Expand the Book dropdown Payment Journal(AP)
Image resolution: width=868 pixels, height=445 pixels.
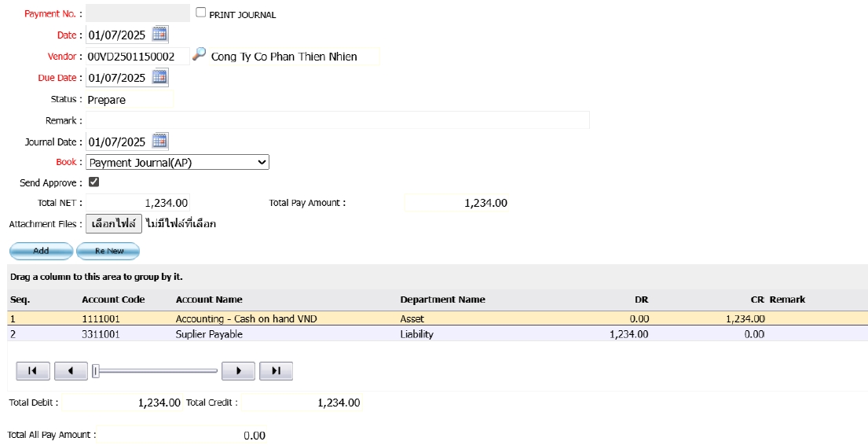click(x=178, y=162)
